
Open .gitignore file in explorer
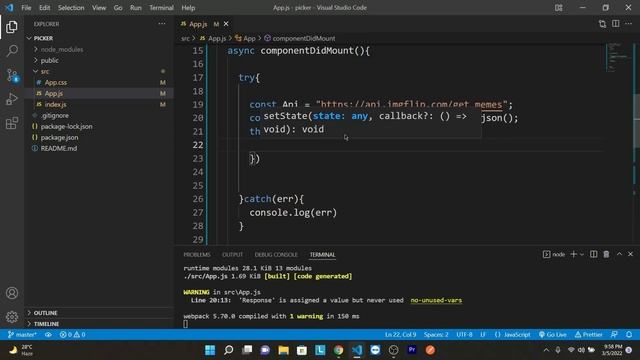pyautogui.click(x=99, y=116)
